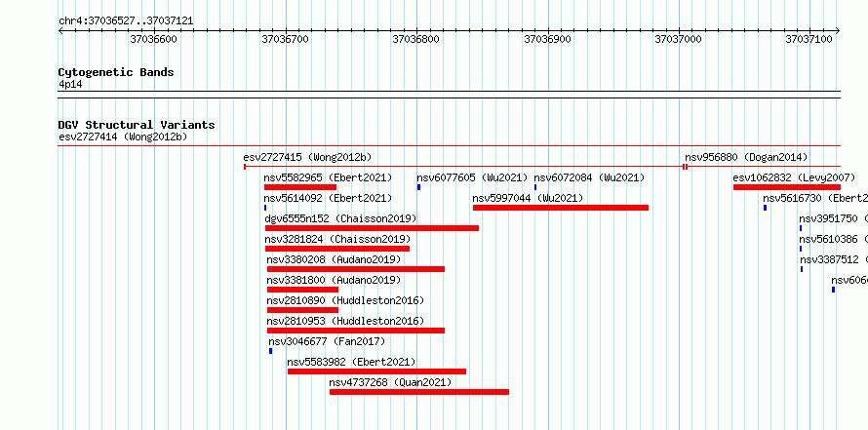Click the blue marker under nsv6077605 (Wu2021)
Viewport: 868px width, 430px height.
click(419, 187)
